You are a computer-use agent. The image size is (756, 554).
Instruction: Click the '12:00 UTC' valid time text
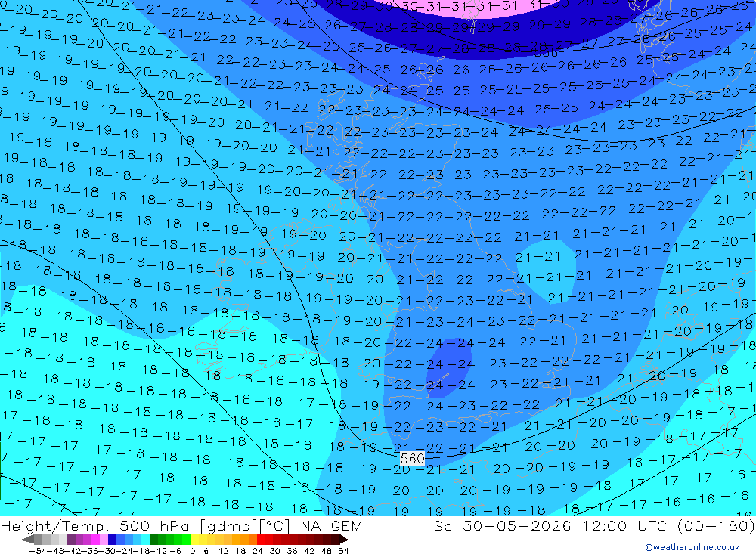(x=624, y=525)
